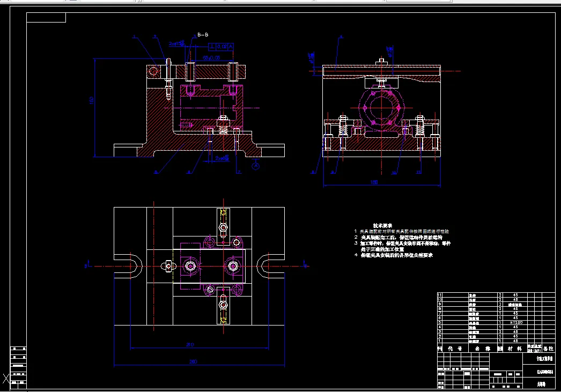Click the 材料 column header
The width and height of the screenshot is (561, 392).
[x=514, y=349]
